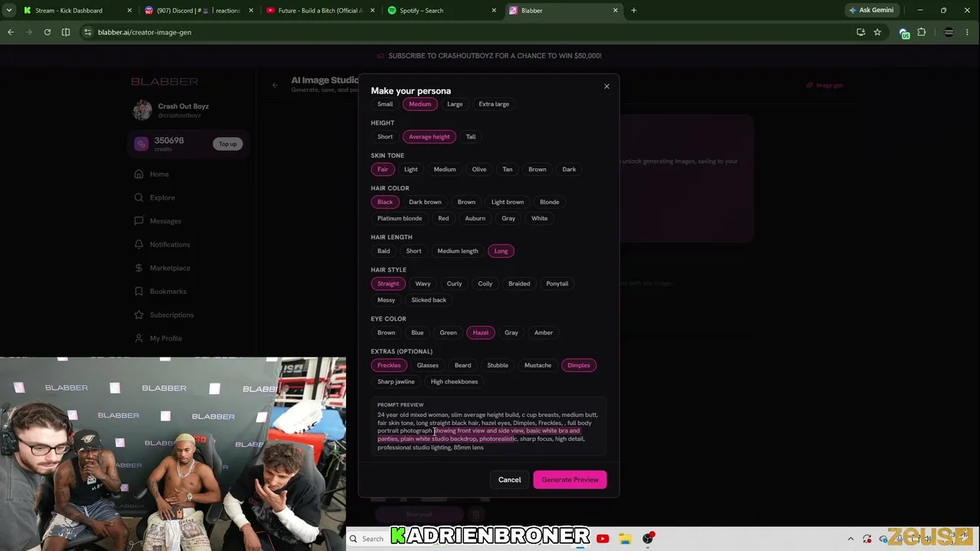
Task: Click the prompt preview text
Action: click(488, 432)
